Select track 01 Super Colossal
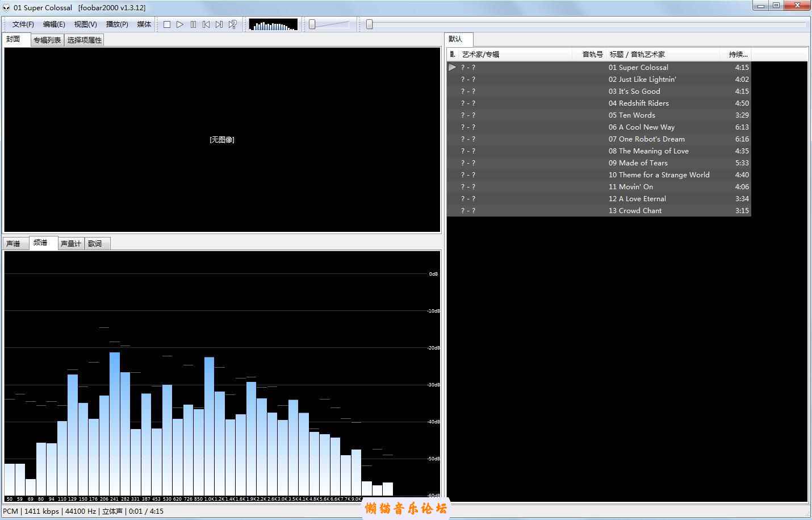Viewport: 812px width, 520px height. pyautogui.click(x=599, y=67)
